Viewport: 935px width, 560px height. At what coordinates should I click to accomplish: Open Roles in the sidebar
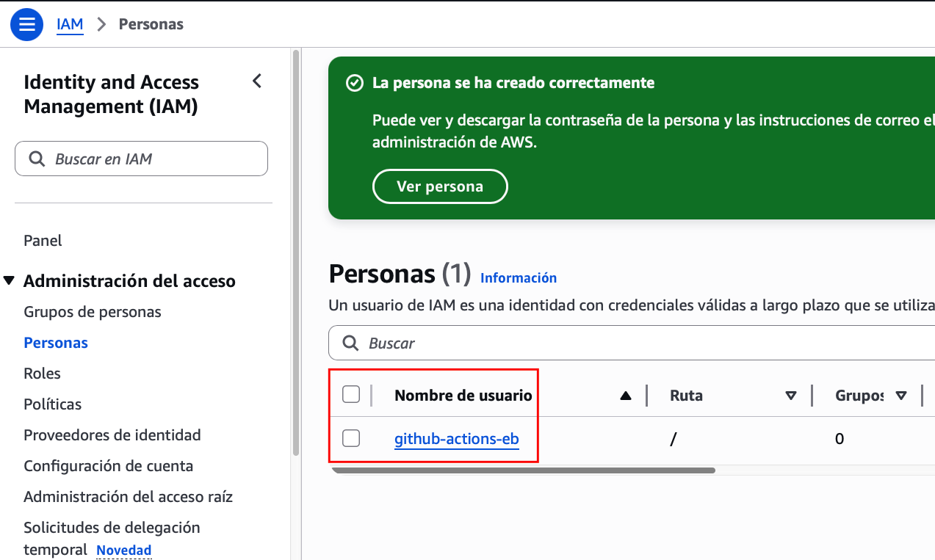(x=42, y=374)
